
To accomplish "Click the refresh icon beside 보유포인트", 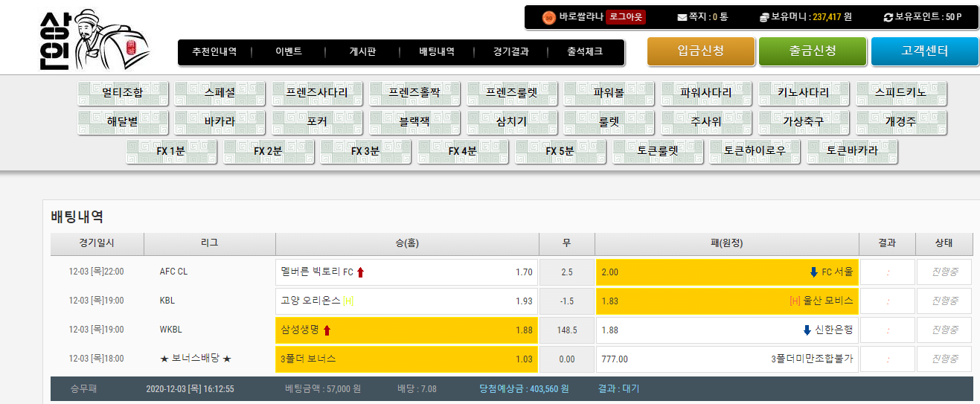I will (x=887, y=17).
